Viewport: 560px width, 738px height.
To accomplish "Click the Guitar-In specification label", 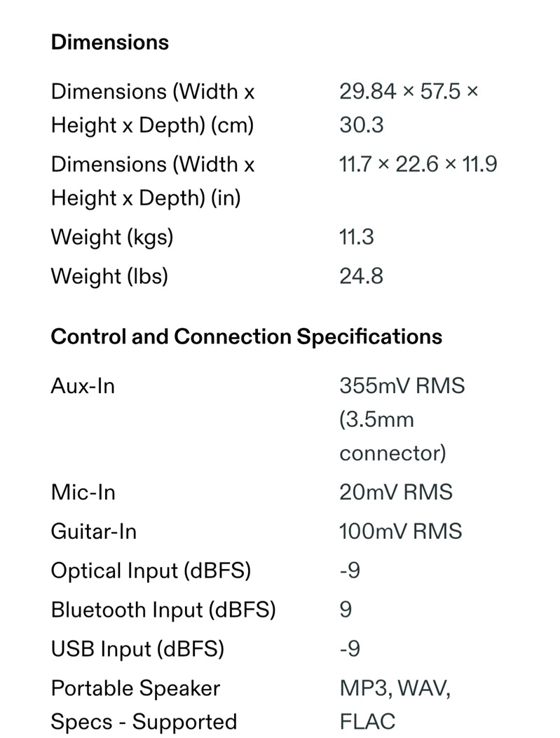I will (x=94, y=531).
